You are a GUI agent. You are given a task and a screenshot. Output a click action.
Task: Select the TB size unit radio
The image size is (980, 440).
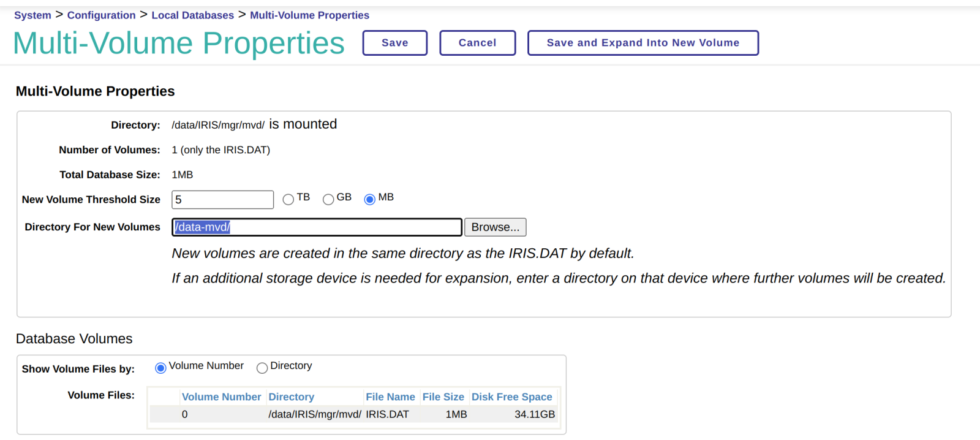[288, 199]
